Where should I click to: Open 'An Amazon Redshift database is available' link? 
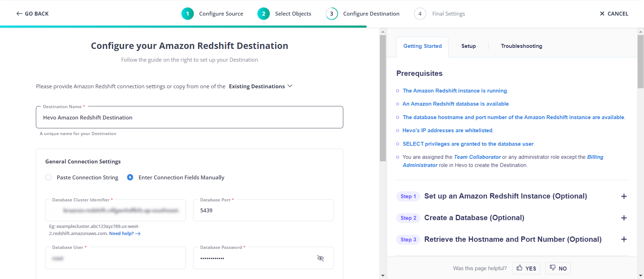(456, 104)
